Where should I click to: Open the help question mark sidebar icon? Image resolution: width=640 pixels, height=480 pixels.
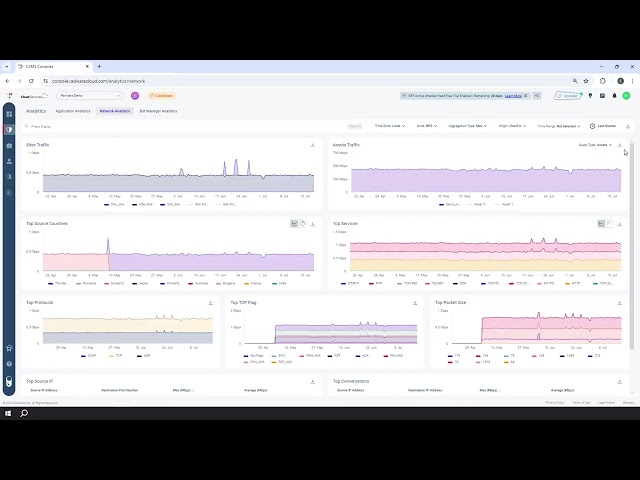pyautogui.click(x=9, y=364)
